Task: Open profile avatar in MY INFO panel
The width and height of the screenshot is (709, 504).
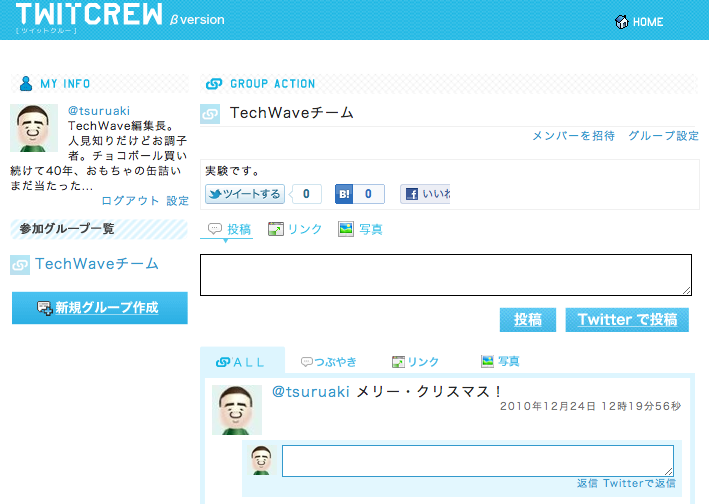Action: click(34, 128)
